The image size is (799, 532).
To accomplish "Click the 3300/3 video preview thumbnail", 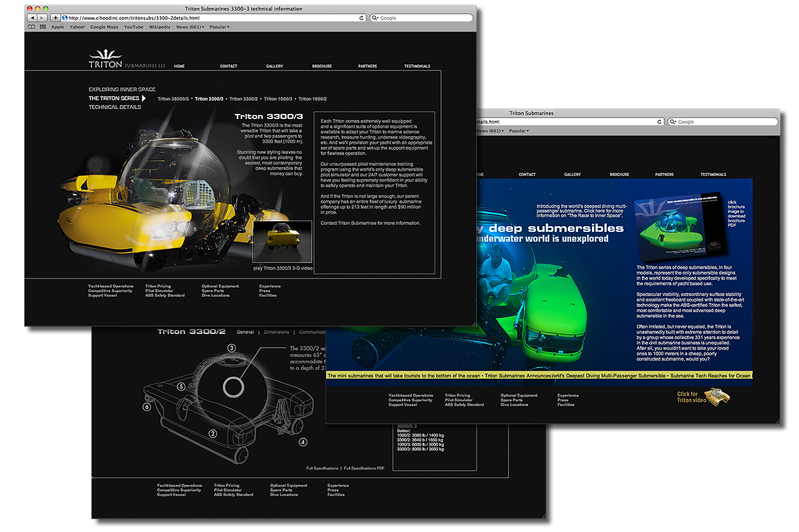I will [282, 241].
